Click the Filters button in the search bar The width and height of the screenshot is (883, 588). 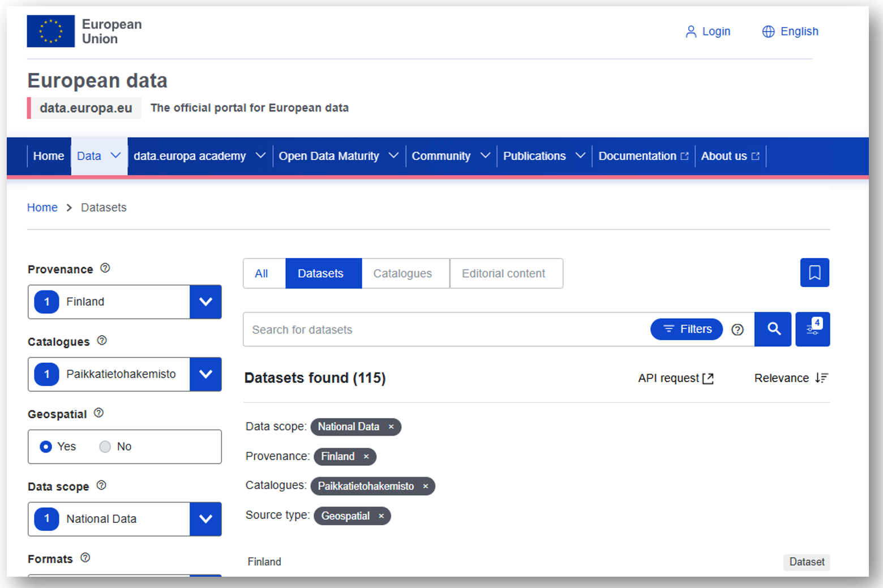click(x=687, y=329)
